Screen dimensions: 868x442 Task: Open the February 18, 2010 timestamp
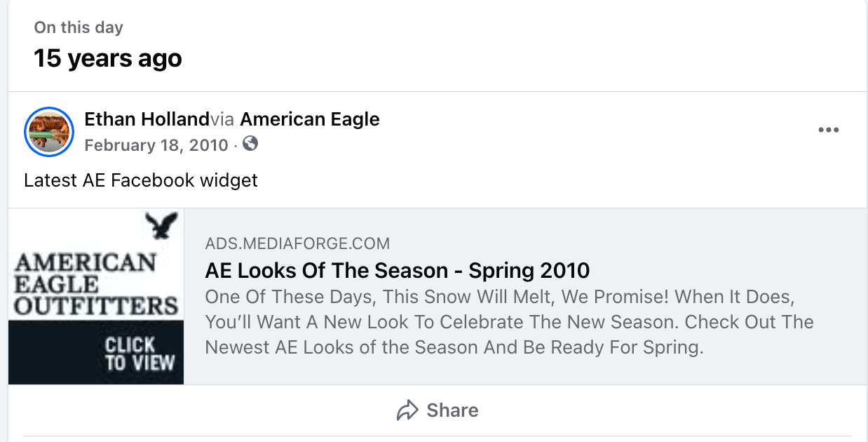(156, 145)
